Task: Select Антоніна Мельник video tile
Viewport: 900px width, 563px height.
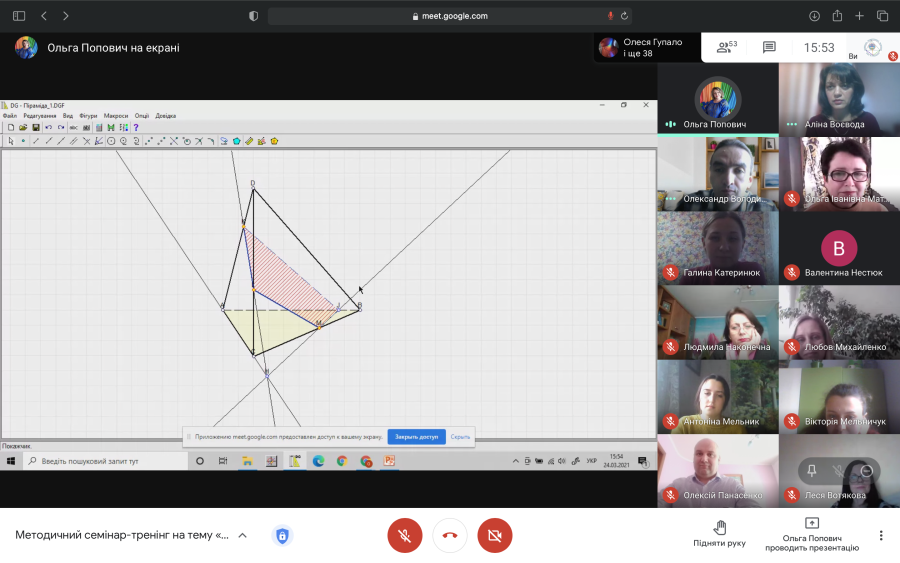Action: click(x=718, y=397)
